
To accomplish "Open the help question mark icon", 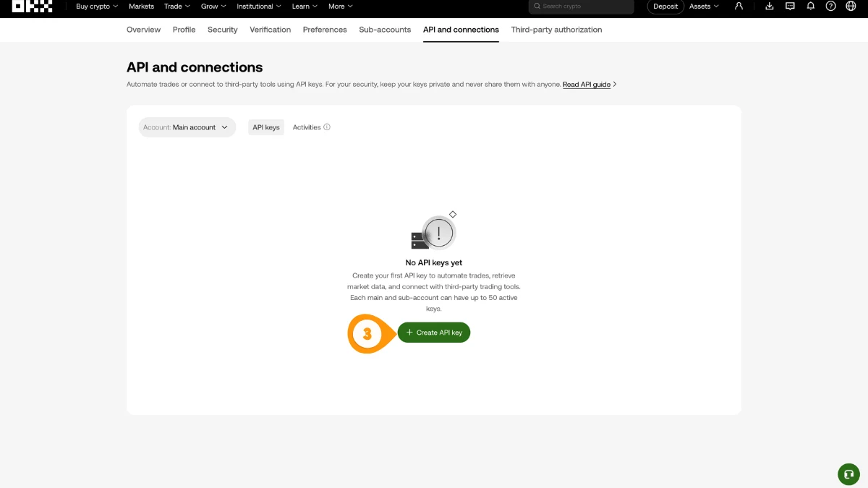I will 830,6.
